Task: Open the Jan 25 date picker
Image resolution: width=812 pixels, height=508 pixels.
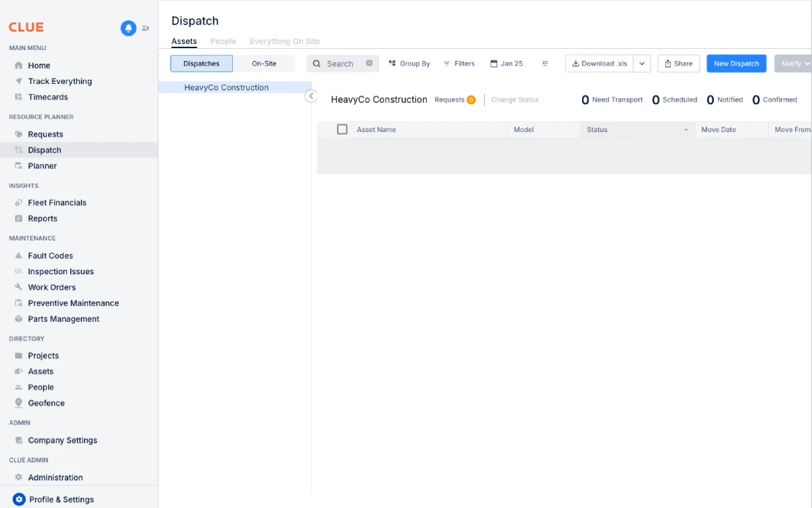Action: (x=507, y=64)
